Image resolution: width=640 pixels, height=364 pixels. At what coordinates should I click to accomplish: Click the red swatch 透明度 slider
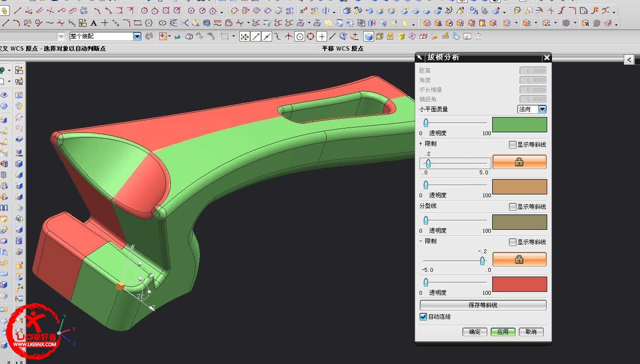click(426, 283)
